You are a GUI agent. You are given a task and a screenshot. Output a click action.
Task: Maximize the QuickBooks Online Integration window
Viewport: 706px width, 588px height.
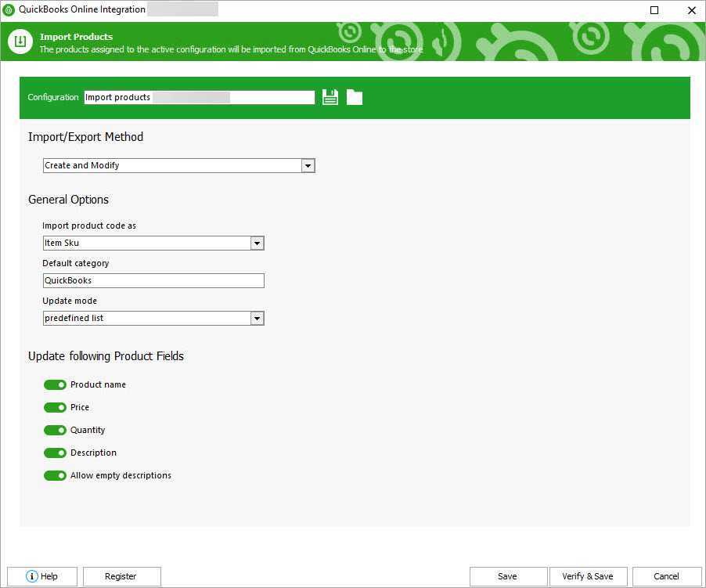click(654, 10)
